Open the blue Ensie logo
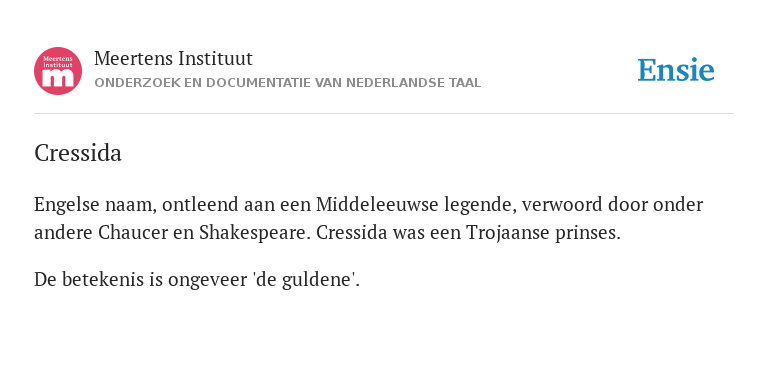This screenshot has width=768, height=384. [x=676, y=71]
